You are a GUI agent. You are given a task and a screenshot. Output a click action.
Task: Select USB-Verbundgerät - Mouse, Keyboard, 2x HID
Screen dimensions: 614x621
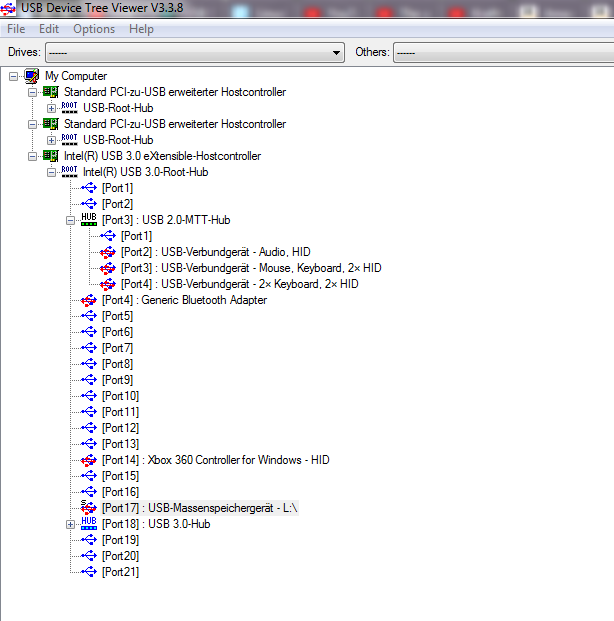click(251, 268)
